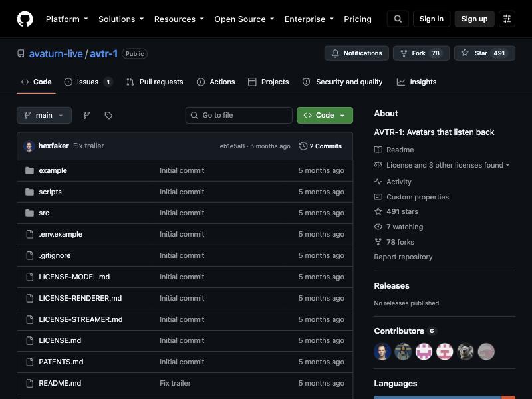Open the LICENSE-MODEL.md file

pyautogui.click(x=74, y=277)
